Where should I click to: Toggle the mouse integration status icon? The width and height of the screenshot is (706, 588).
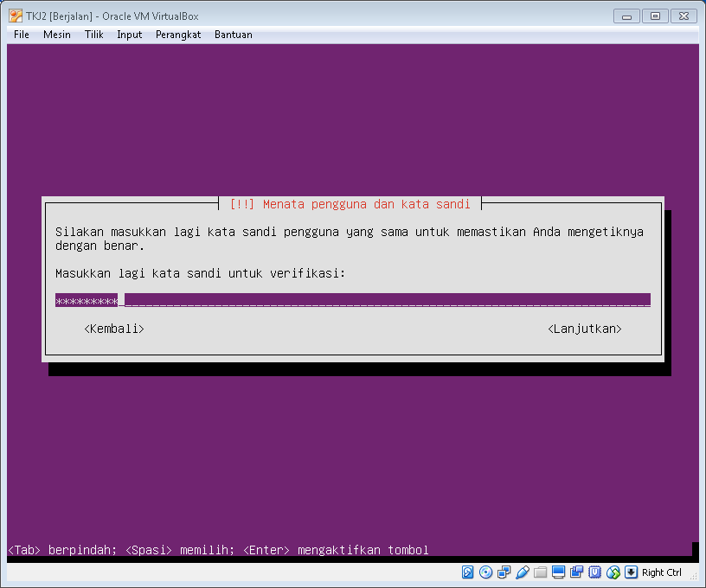[613, 572]
